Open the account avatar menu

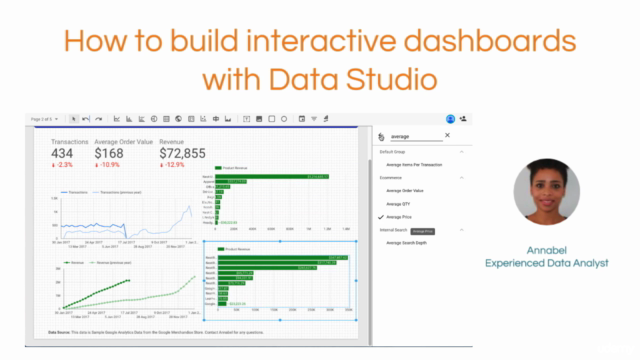(450, 119)
